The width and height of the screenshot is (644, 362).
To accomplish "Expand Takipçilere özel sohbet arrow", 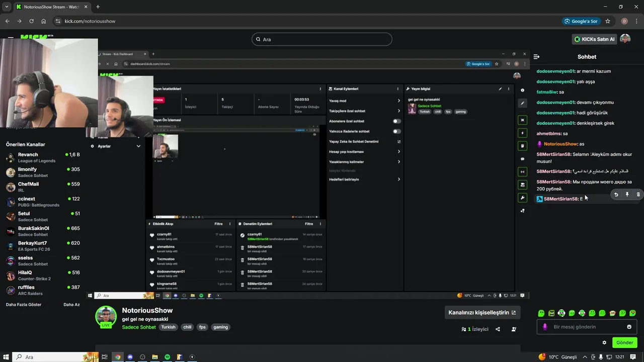I will click(398, 111).
